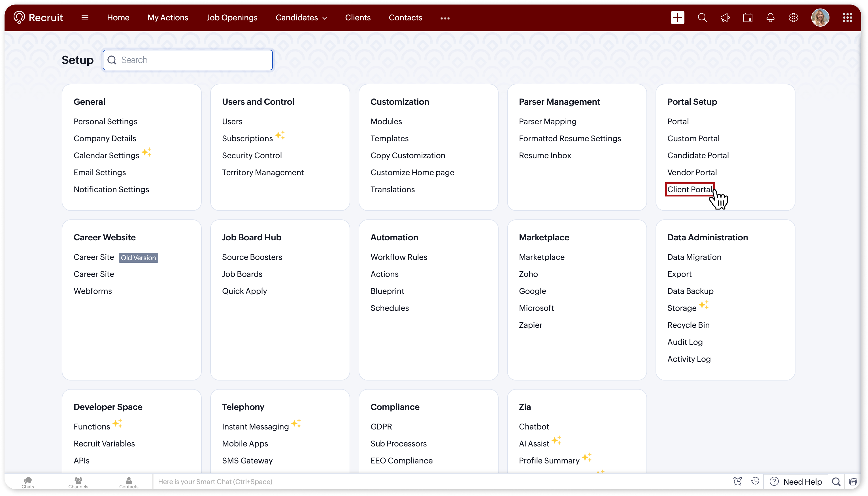Open the calendar icon in header

pyautogui.click(x=748, y=18)
